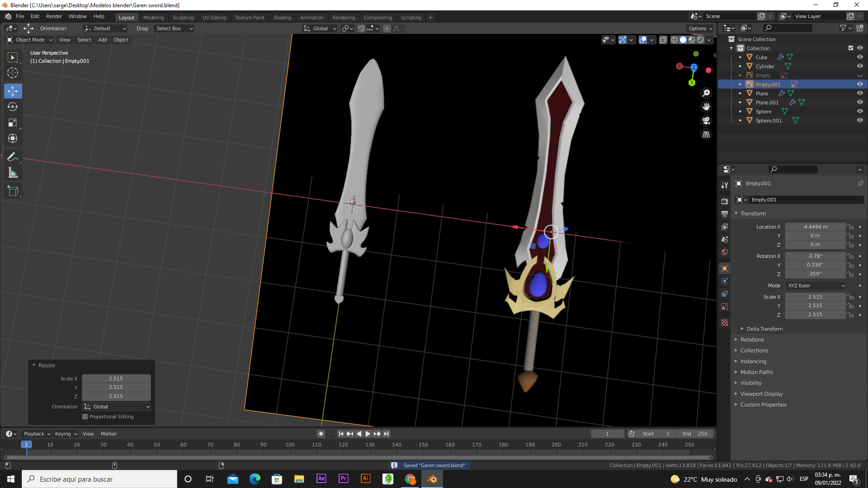The width and height of the screenshot is (868, 488).
Task: Expand the Cube item in outliner
Action: (x=741, y=57)
